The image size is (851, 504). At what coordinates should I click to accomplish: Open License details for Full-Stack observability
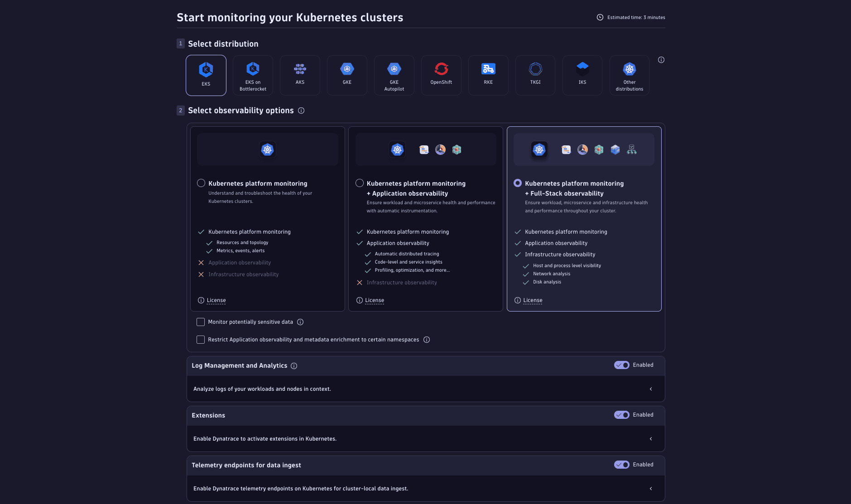click(532, 300)
